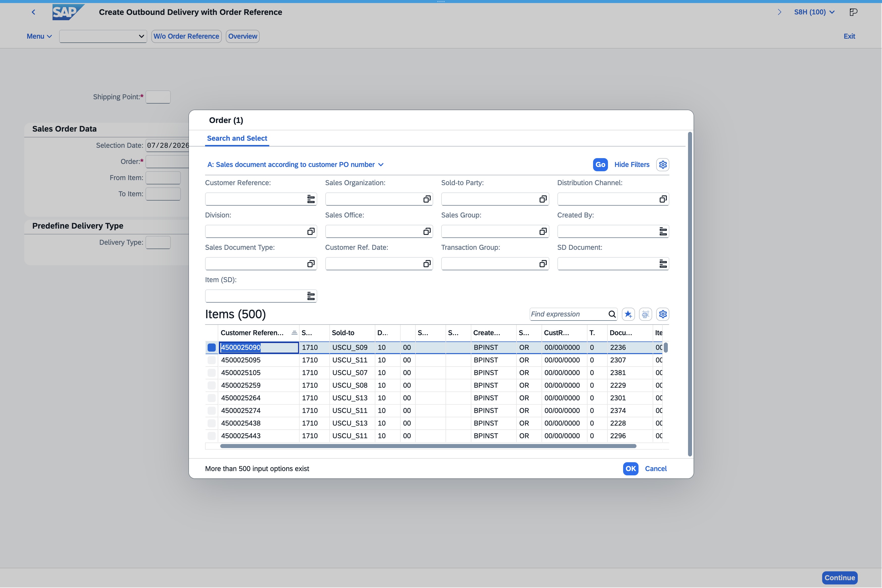
Task: Click the W/o Order Reference button
Action: coord(186,36)
